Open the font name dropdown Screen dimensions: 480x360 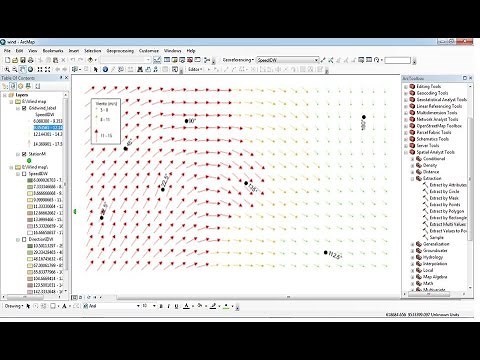pos(138,306)
